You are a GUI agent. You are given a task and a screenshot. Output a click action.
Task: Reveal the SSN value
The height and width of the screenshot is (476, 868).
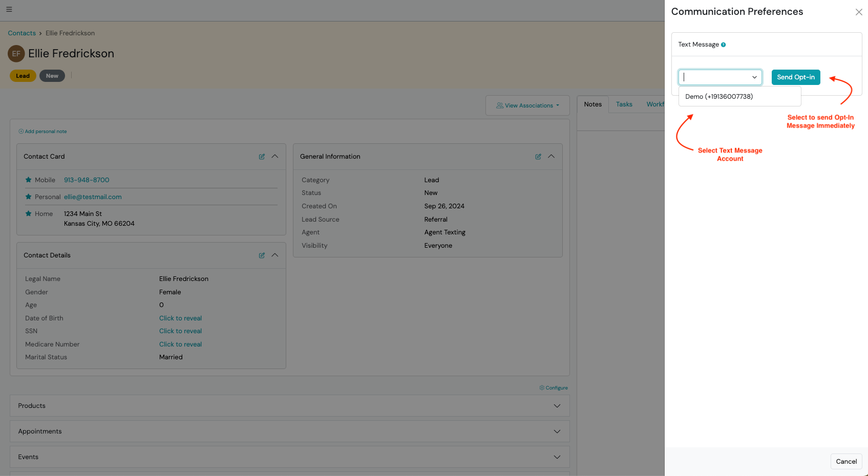[x=180, y=331]
